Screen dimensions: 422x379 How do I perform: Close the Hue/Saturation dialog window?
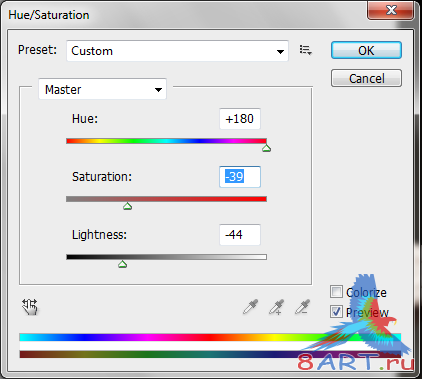[x=391, y=10]
